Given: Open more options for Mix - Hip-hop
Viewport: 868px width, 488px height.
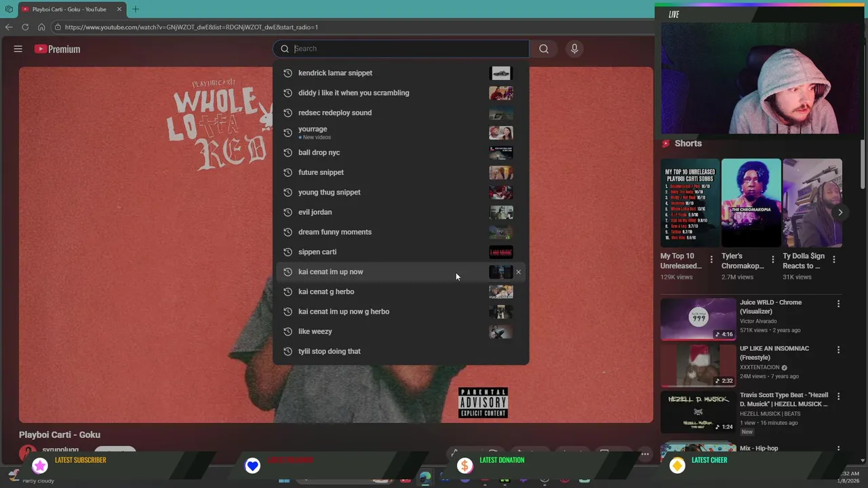Looking at the screenshot, I should coord(838,448).
